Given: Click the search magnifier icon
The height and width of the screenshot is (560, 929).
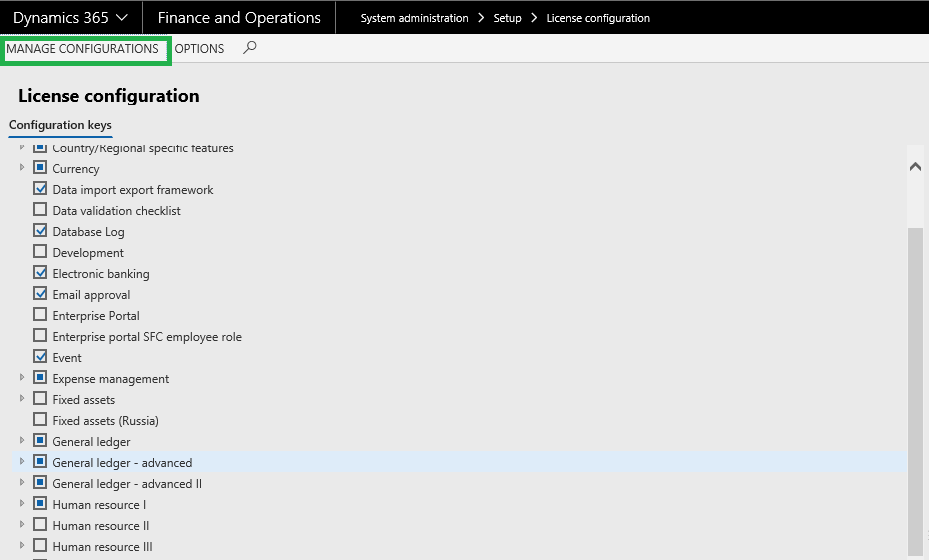Looking at the screenshot, I should (250, 47).
